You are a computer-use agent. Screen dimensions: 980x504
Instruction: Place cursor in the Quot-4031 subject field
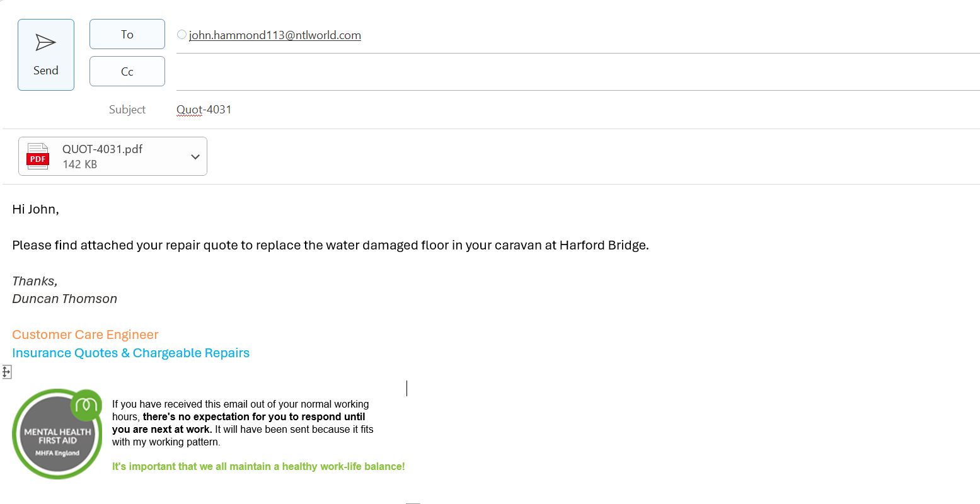[x=204, y=110]
